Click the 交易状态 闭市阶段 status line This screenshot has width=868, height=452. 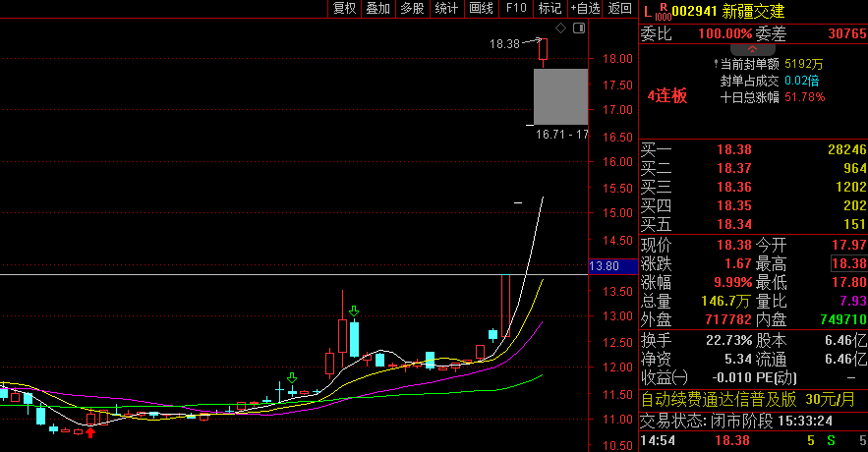coord(736,422)
